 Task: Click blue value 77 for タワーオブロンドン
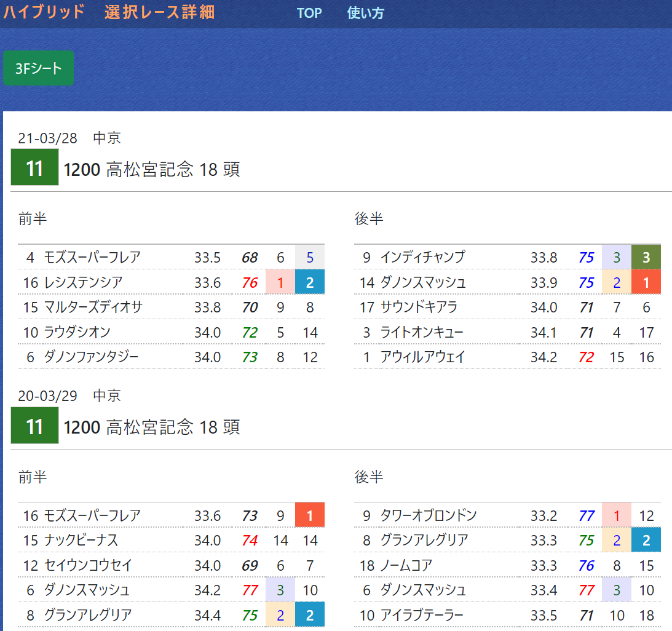pyautogui.click(x=587, y=515)
